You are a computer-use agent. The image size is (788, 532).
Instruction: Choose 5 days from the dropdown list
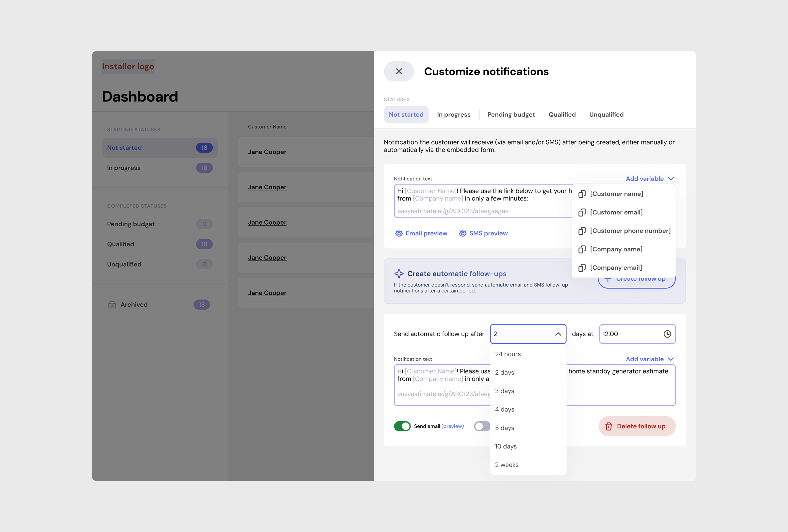tap(528, 428)
